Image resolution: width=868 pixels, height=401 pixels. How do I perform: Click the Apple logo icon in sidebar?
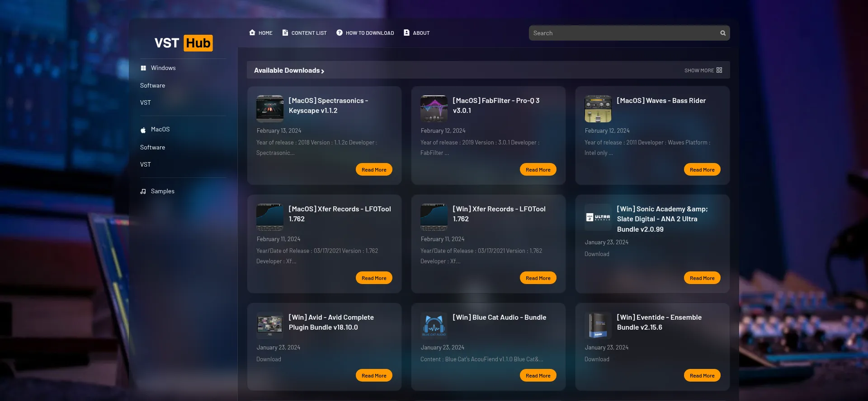(143, 130)
